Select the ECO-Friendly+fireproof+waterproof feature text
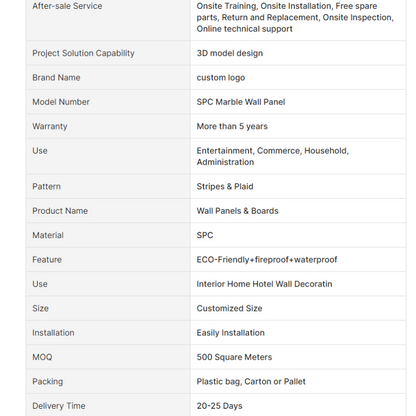The height and width of the screenshot is (416, 416). [267, 260]
